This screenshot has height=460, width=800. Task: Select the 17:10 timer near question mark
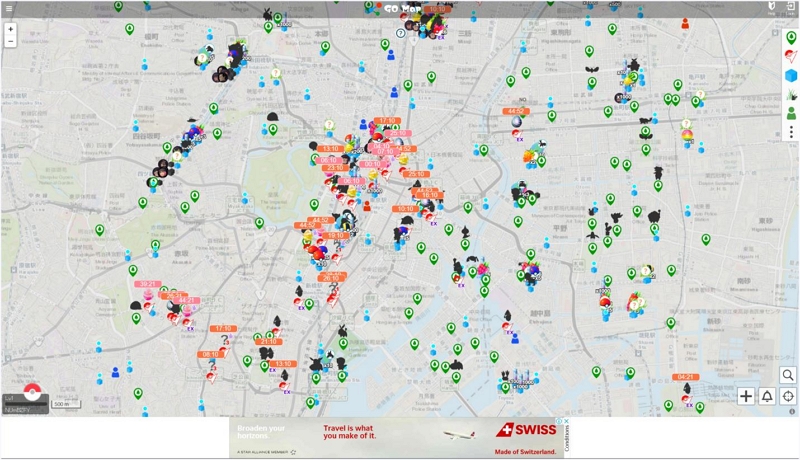click(223, 328)
